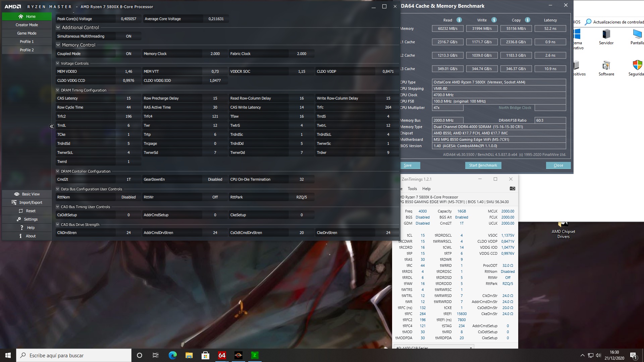Image resolution: width=644 pixels, height=362 pixels.
Task: Click Write info icon in AIDA64 benchmark
Action: pos(494,20)
